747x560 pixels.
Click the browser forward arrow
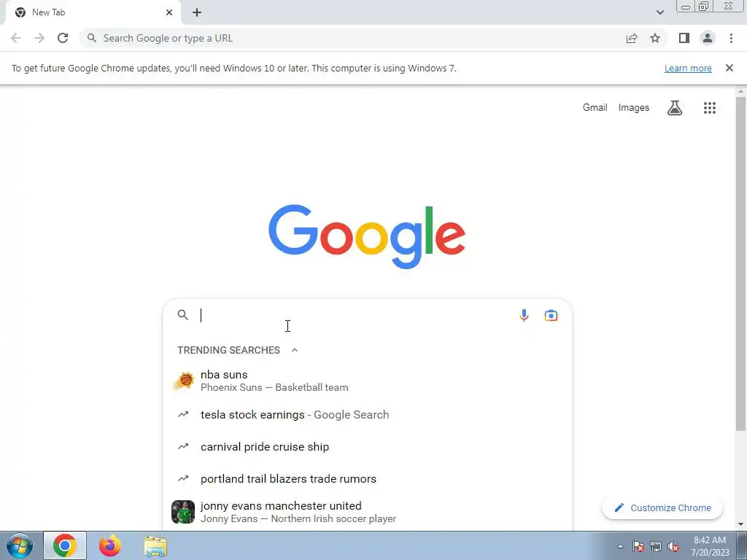point(39,38)
